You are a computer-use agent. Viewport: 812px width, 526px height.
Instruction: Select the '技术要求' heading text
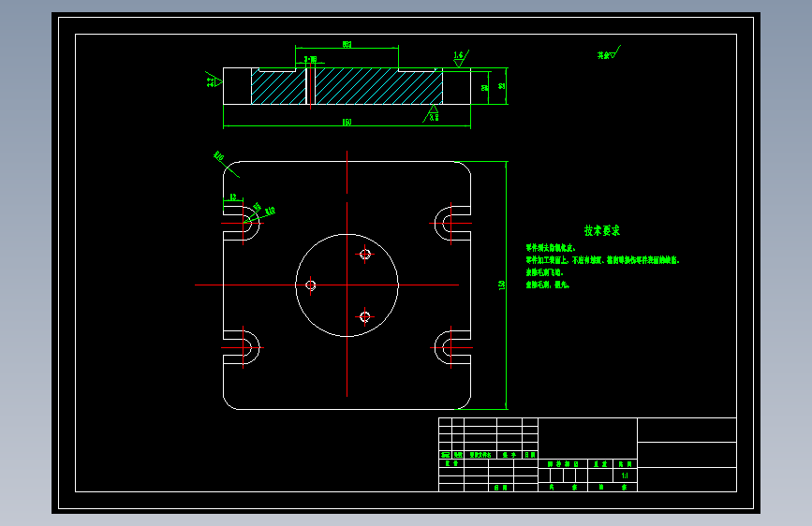[602, 231]
